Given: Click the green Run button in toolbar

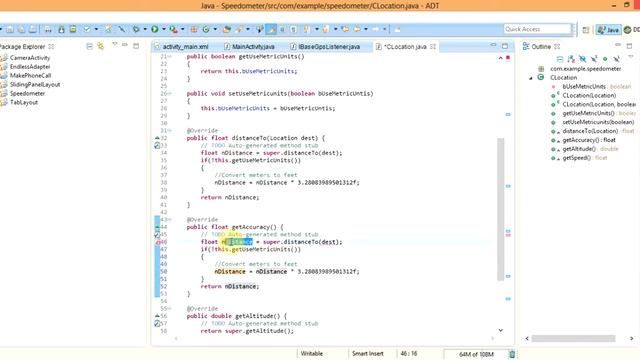Looking at the screenshot, I should coord(155,29).
